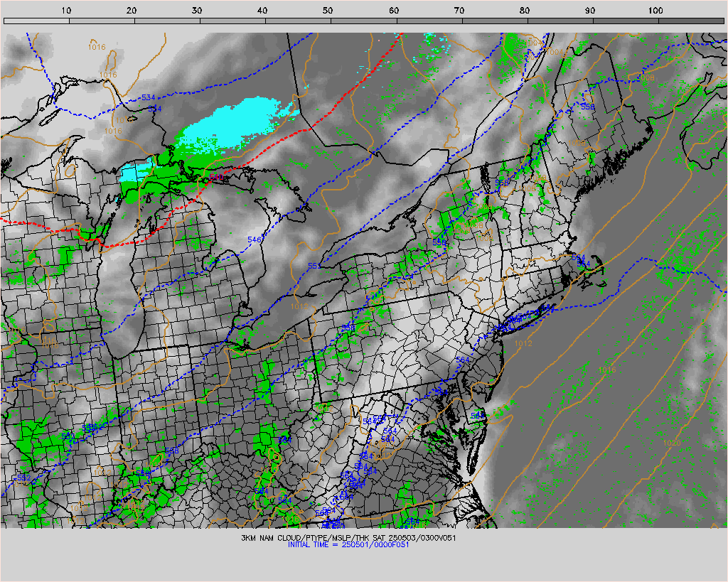Select the grayscale bar segment between 60 and 70

click(x=429, y=21)
